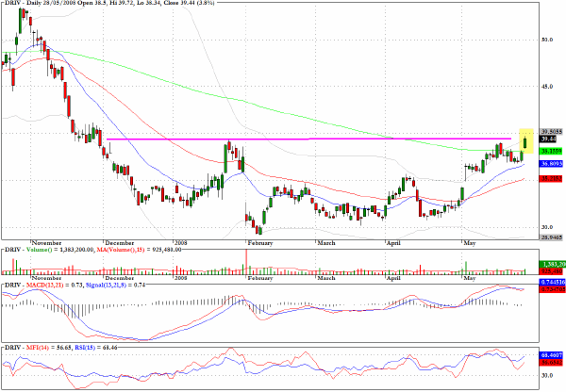Click the red 925,480 volume average tag
Image resolution: width=566 pixels, height=392 pixels.
pos(552,270)
